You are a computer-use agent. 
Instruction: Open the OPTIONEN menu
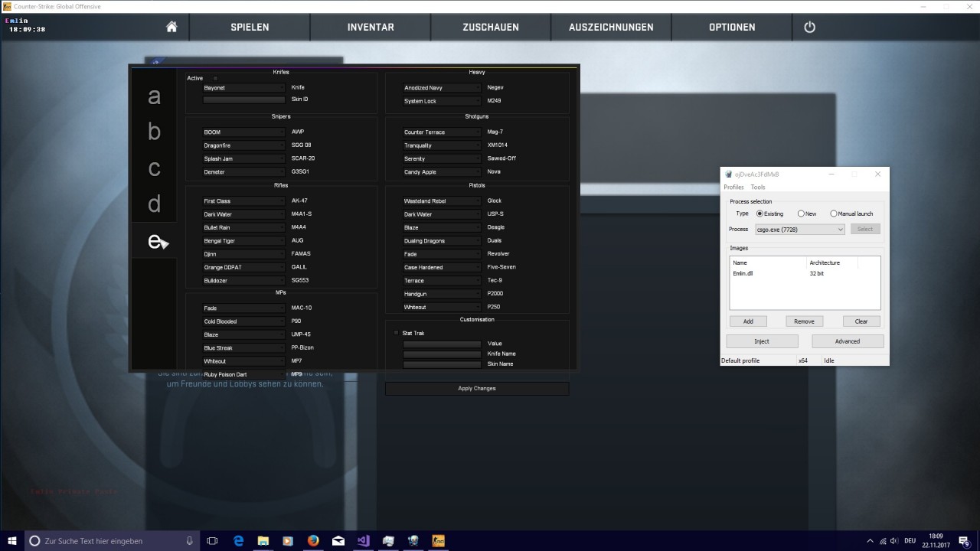click(732, 27)
